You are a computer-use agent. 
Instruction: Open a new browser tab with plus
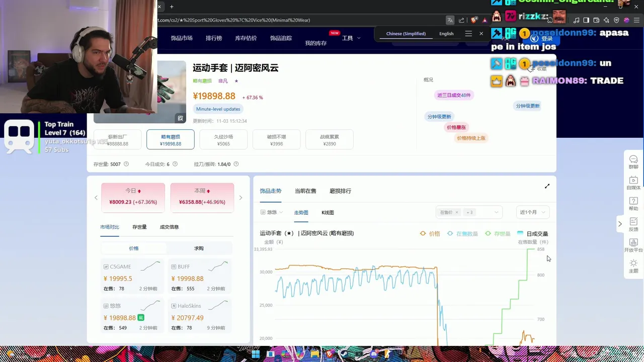(x=172, y=7)
